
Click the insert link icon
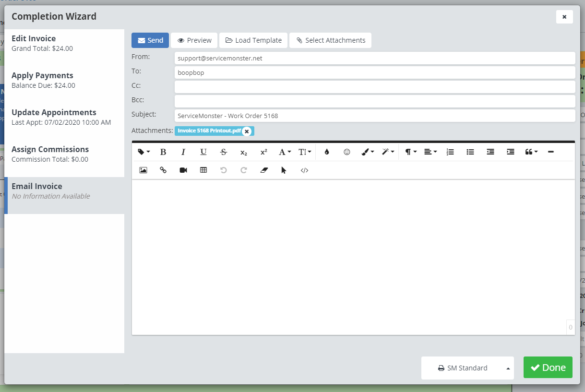(163, 170)
